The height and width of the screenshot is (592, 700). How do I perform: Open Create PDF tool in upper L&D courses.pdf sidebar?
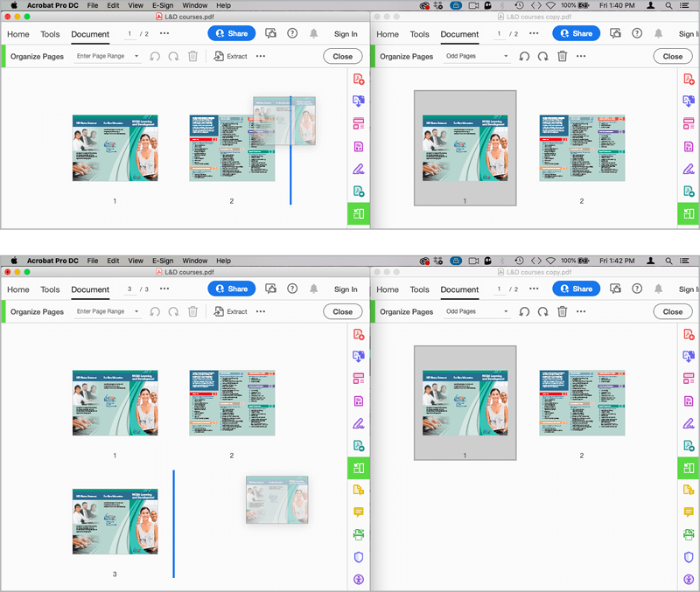pos(359,80)
